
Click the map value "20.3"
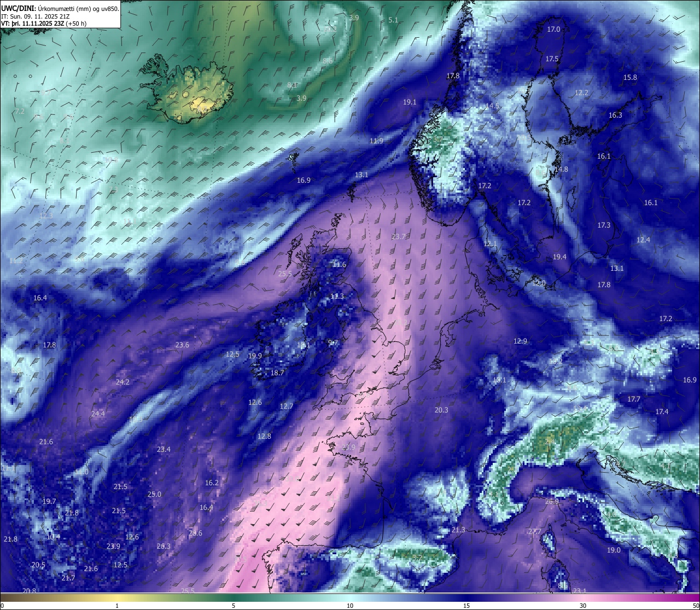(x=441, y=410)
